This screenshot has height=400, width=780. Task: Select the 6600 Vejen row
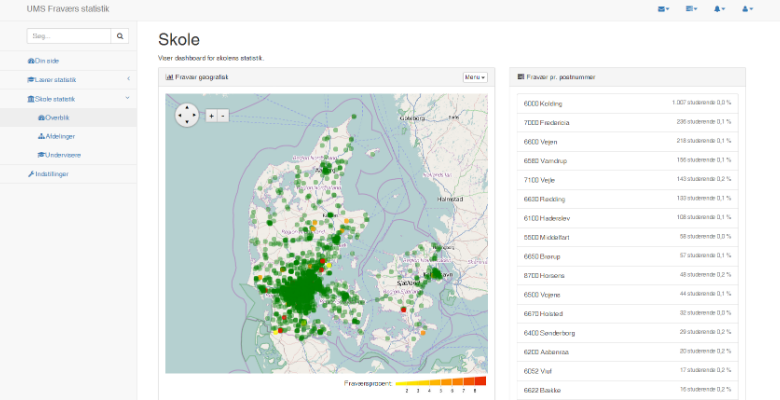coord(627,142)
